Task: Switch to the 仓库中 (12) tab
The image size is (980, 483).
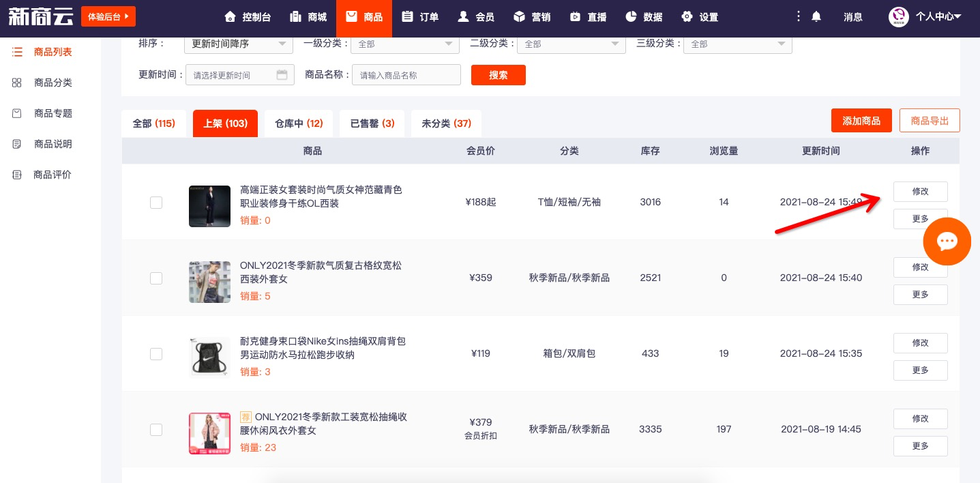Action: 299,123
